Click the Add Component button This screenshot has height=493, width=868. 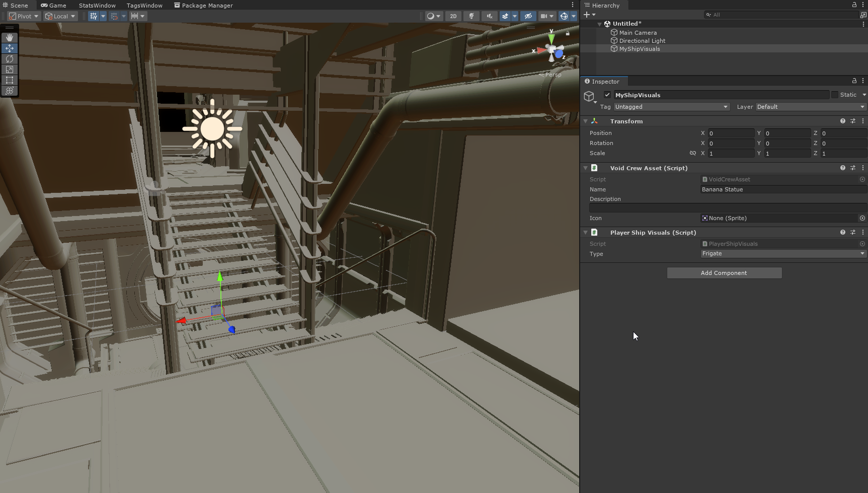pos(724,273)
